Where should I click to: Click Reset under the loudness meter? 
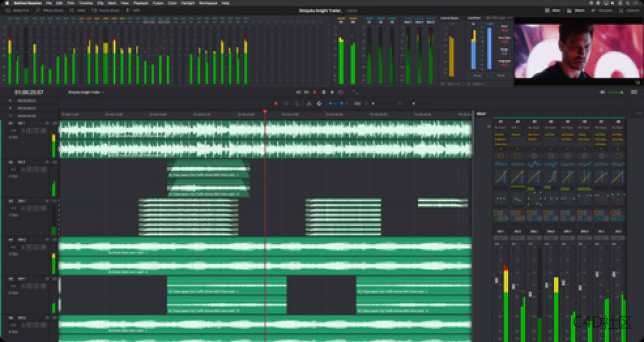coord(501,76)
